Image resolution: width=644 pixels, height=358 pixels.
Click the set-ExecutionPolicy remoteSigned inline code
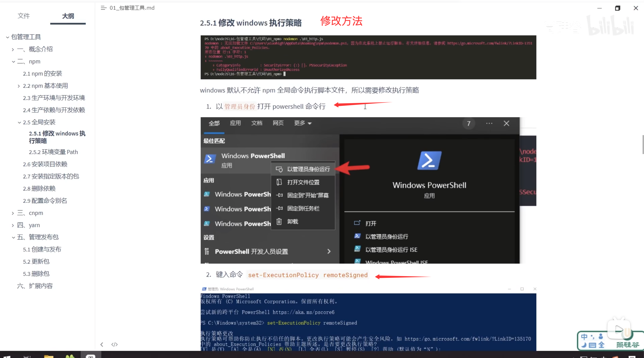click(x=308, y=275)
